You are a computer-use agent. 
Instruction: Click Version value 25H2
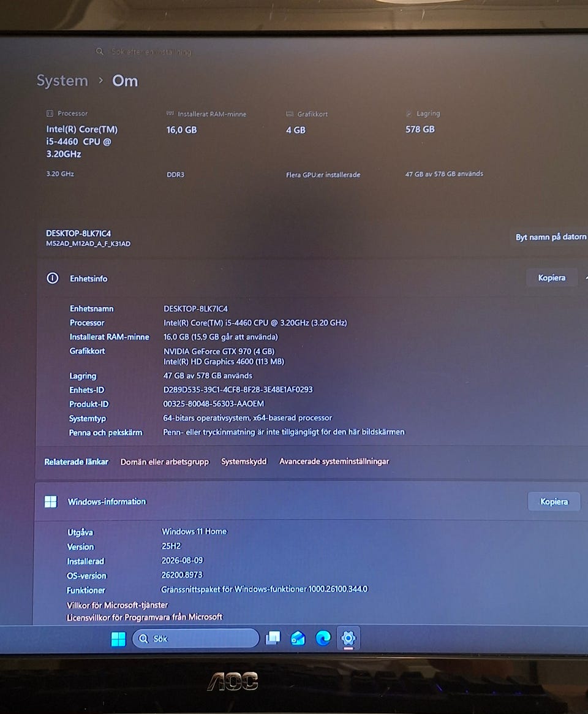click(x=171, y=546)
